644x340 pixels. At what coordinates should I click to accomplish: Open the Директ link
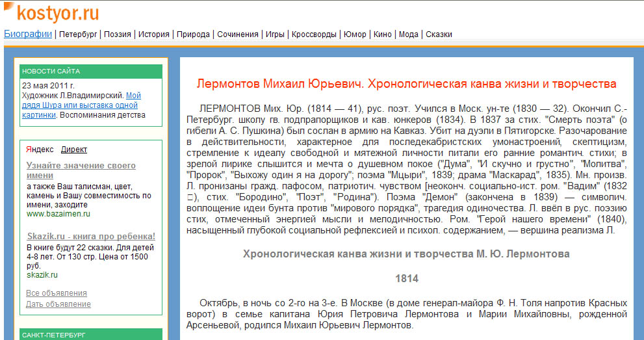pos(74,150)
